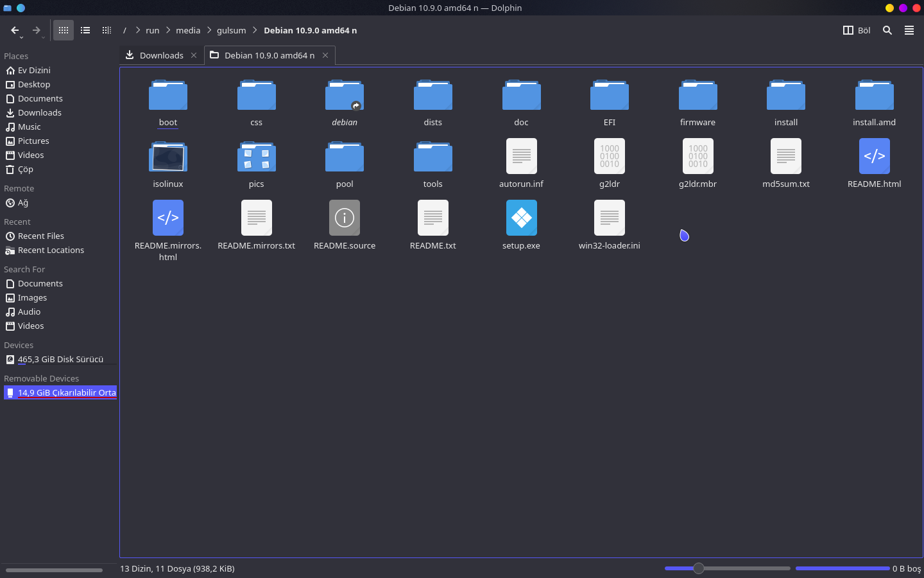
Task: Open the hamburger menu button
Action: point(909,30)
